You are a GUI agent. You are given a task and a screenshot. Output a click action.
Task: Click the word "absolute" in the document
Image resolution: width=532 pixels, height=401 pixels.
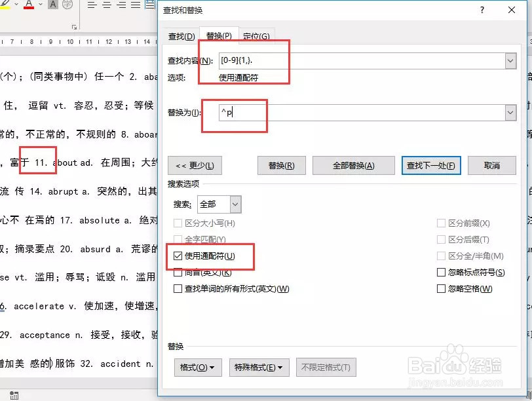tap(100, 221)
